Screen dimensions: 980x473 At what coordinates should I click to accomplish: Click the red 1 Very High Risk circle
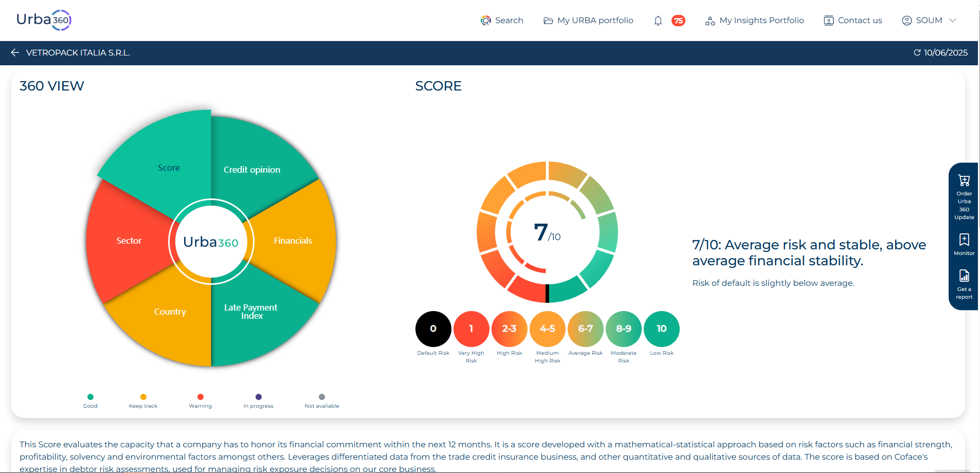click(471, 329)
